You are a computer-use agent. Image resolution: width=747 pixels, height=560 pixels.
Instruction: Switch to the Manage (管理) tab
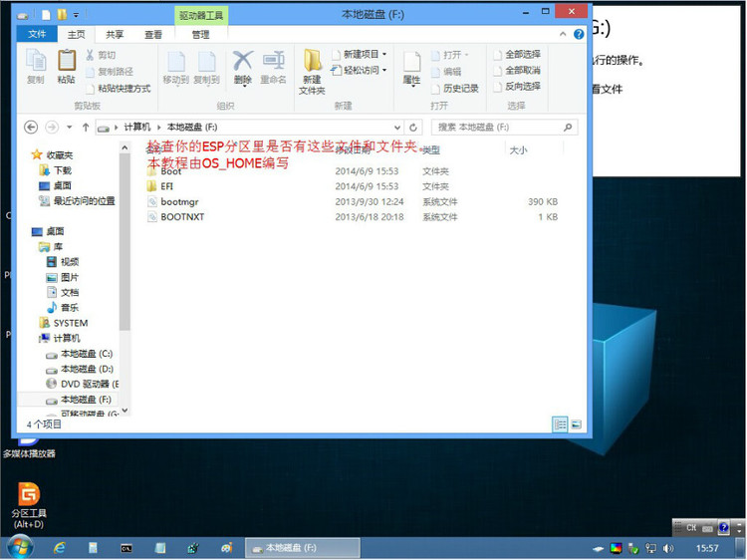coord(200,34)
